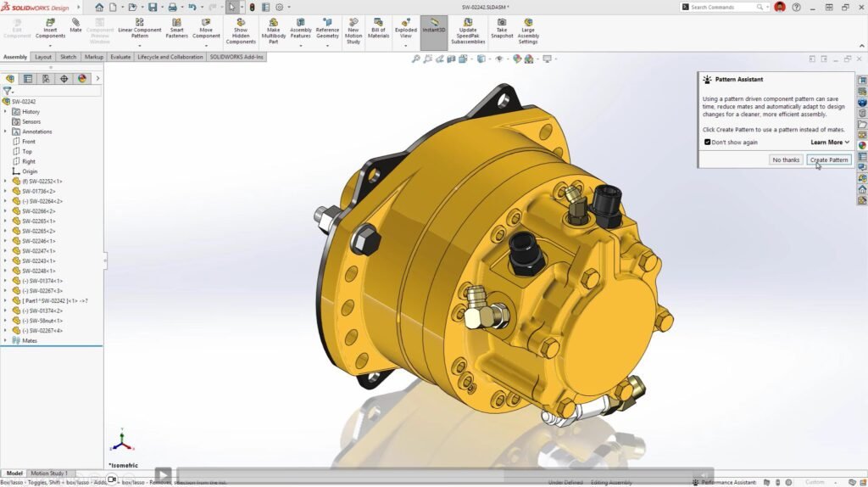Image resolution: width=868 pixels, height=487 pixels.
Task: Expand the Annotations tree node
Action: 6,132
